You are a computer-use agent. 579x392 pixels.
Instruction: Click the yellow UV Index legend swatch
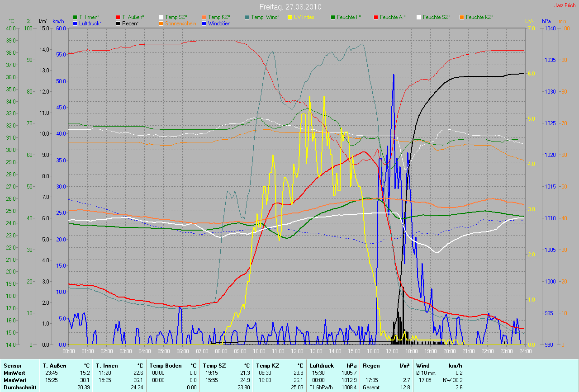290,17
